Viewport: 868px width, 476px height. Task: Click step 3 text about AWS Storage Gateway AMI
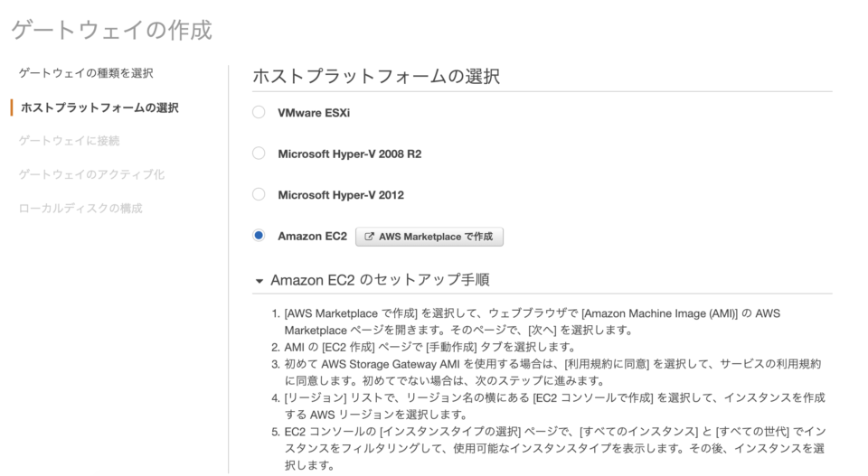pos(552,372)
